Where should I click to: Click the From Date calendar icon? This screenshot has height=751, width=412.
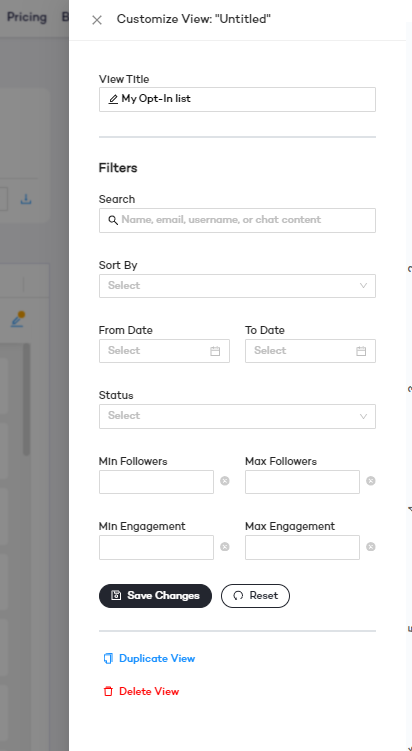click(x=215, y=351)
